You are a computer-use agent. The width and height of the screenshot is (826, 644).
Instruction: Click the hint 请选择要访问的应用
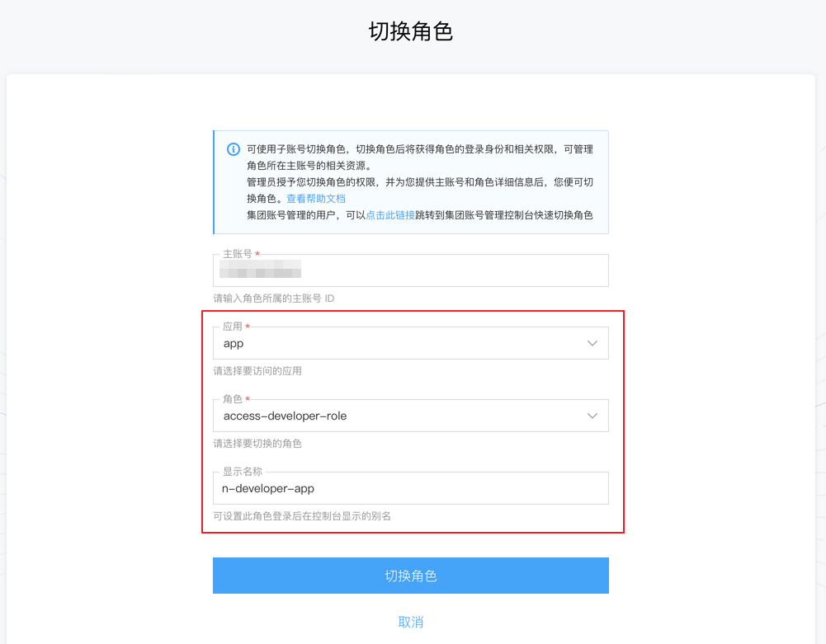[257, 371]
